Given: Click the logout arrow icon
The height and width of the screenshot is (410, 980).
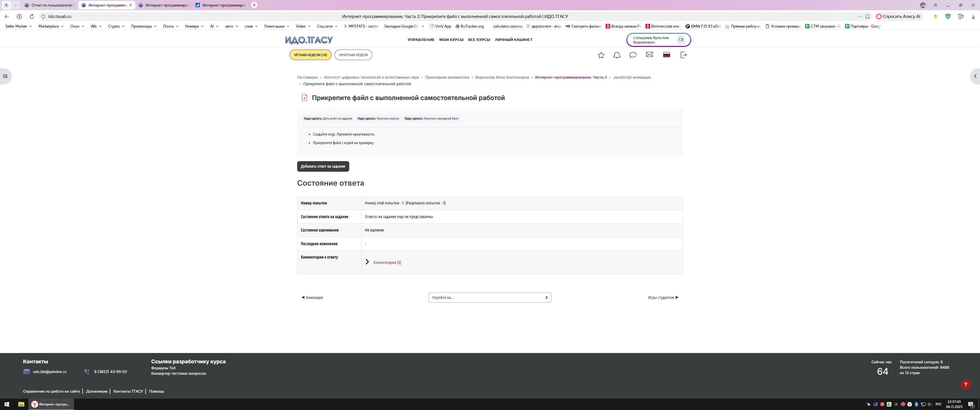Looking at the screenshot, I should click(x=683, y=55).
